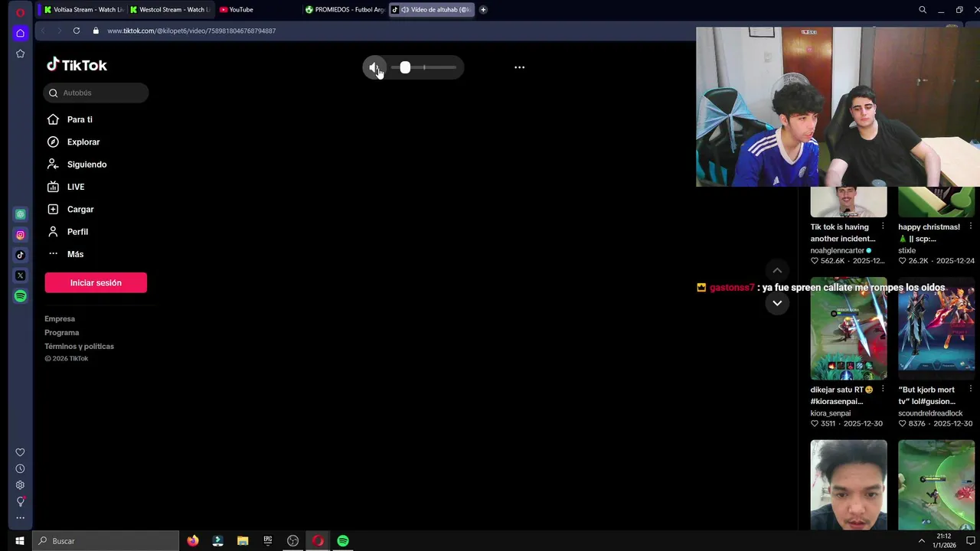This screenshot has width=980, height=551.
Task: Open the Opera sidebar lightbulb icon
Action: 21,501
